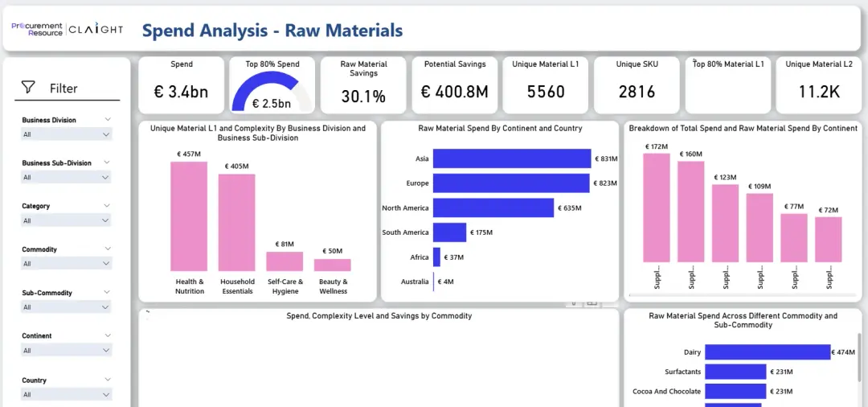868x407 pixels.
Task: Collapse the Category slicer header chevron
Action: pos(108,205)
